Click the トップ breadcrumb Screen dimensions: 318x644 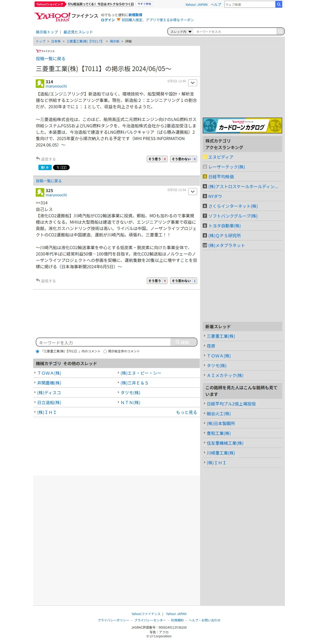tap(41, 41)
